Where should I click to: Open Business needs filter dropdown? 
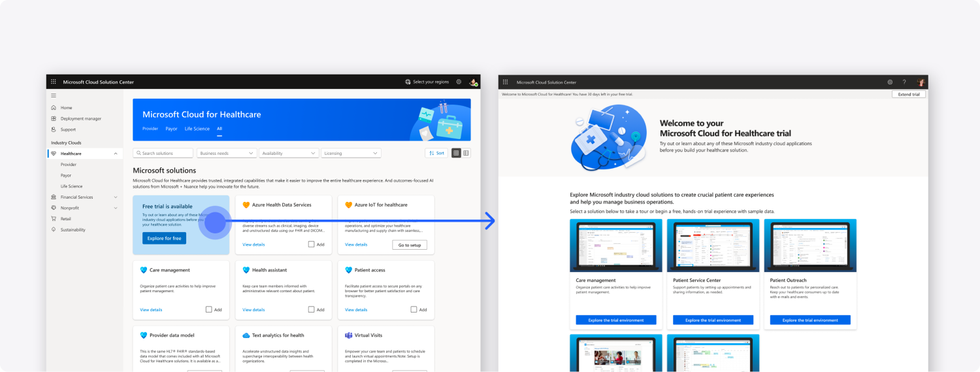[226, 153]
